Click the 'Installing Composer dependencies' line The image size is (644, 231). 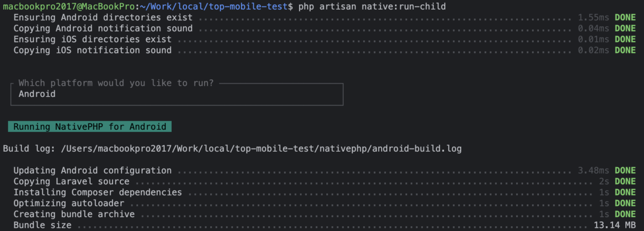point(98,192)
